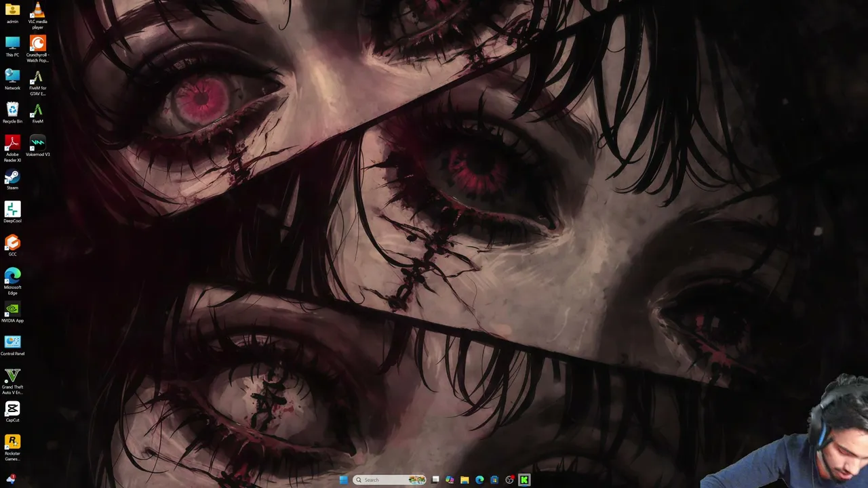Screen dimensions: 868x488
Task: Select Microsoft Edge desktop shortcut
Action: (x=12, y=282)
